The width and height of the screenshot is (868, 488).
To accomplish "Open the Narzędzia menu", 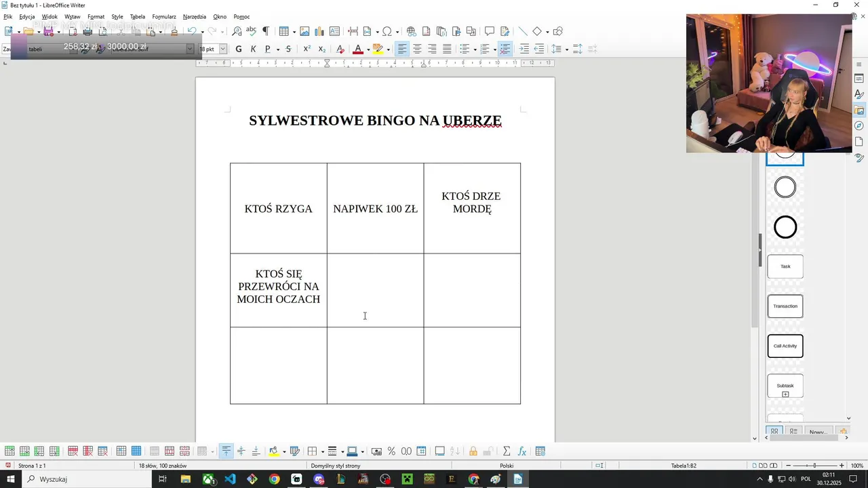I will click(195, 16).
